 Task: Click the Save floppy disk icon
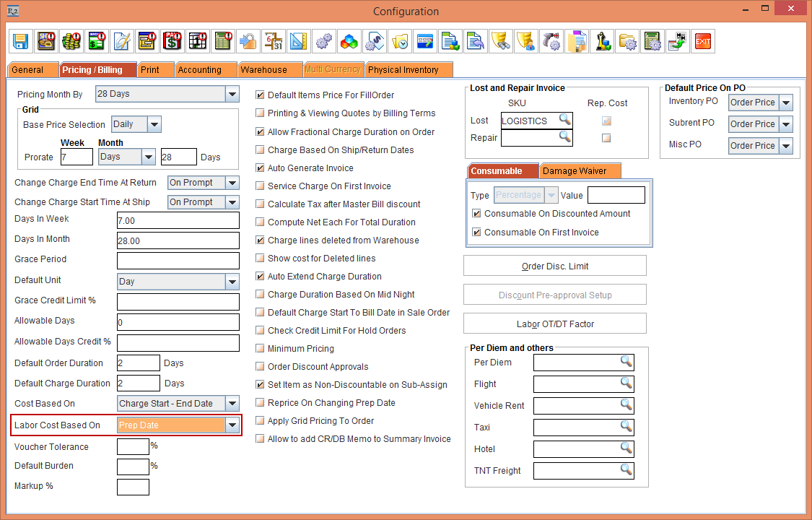[21, 41]
